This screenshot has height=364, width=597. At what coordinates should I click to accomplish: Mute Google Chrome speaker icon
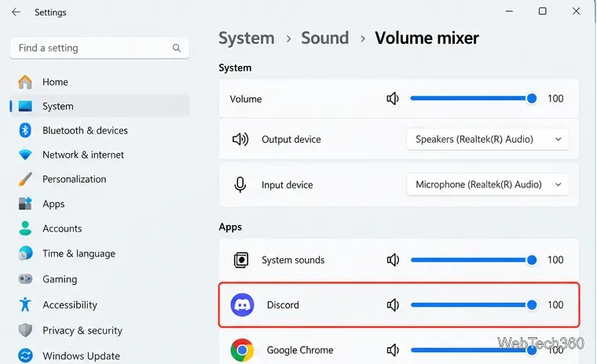[x=393, y=350]
